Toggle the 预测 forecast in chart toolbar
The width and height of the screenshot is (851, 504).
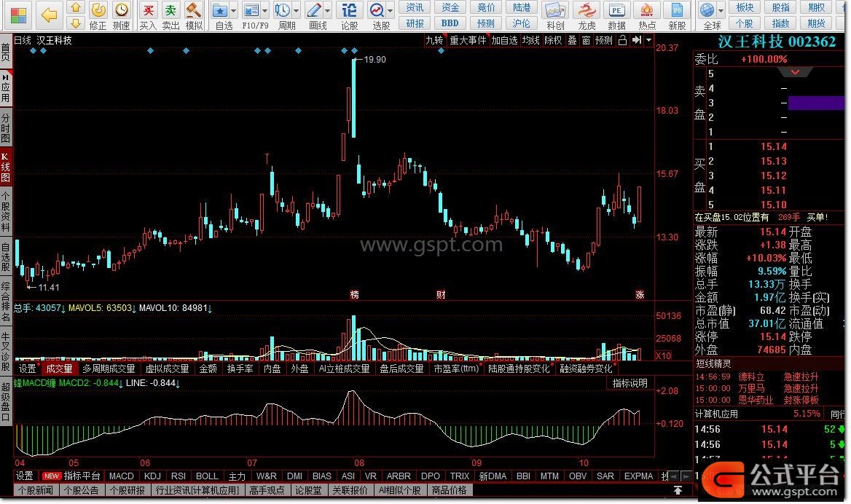[603, 40]
